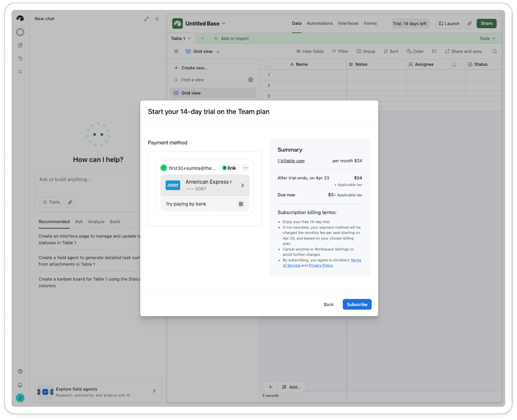The width and height of the screenshot is (517, 420).
Task: Click Sort in toolbar
Action: pos(391,51)
